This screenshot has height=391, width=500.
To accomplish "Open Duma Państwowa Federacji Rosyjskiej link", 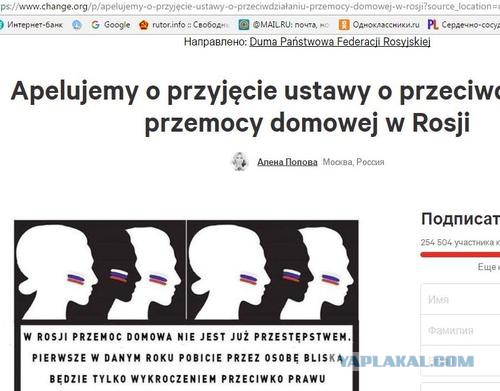I will 340,42.
